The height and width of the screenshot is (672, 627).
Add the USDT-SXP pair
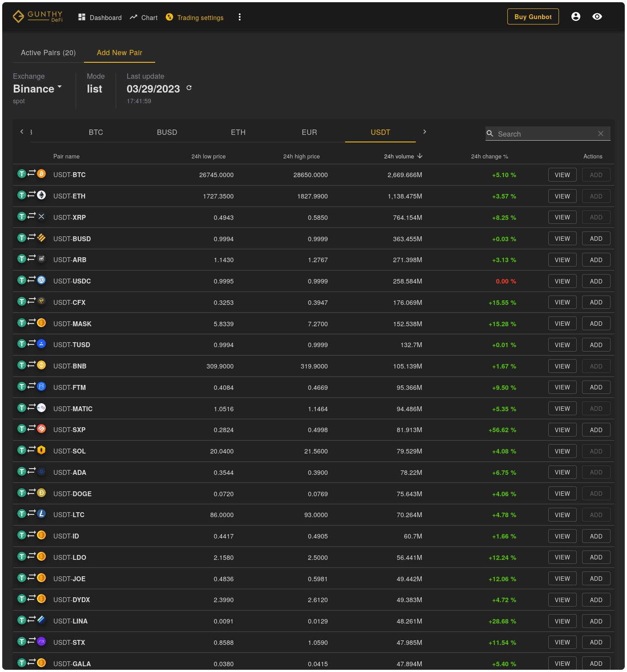tap(596, 430)
